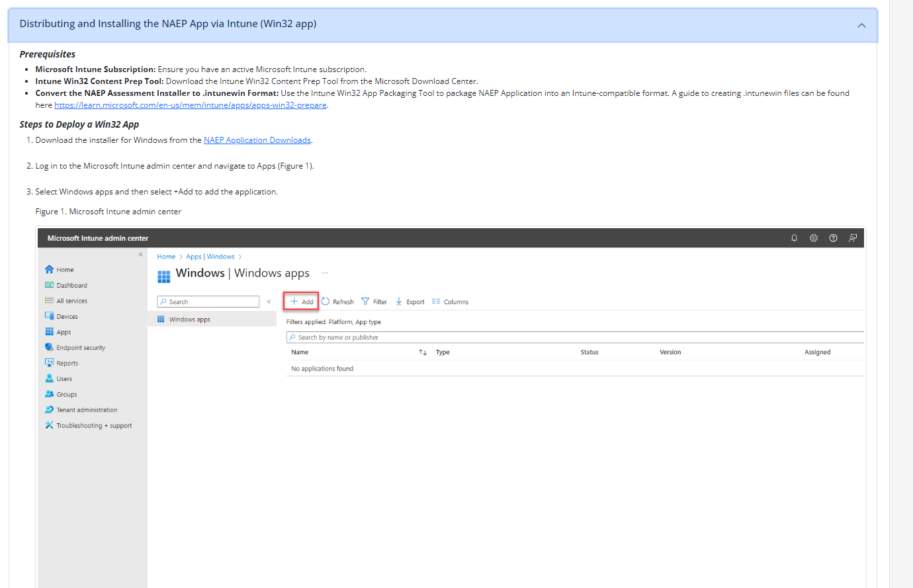
Task: Click the 'Steps to Deploy a Win32 App' heading
Action: (79, 124)
